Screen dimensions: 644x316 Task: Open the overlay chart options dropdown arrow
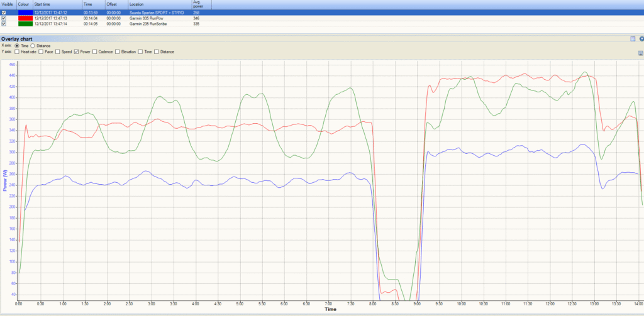pyautogui.click(x=641, y=39)
